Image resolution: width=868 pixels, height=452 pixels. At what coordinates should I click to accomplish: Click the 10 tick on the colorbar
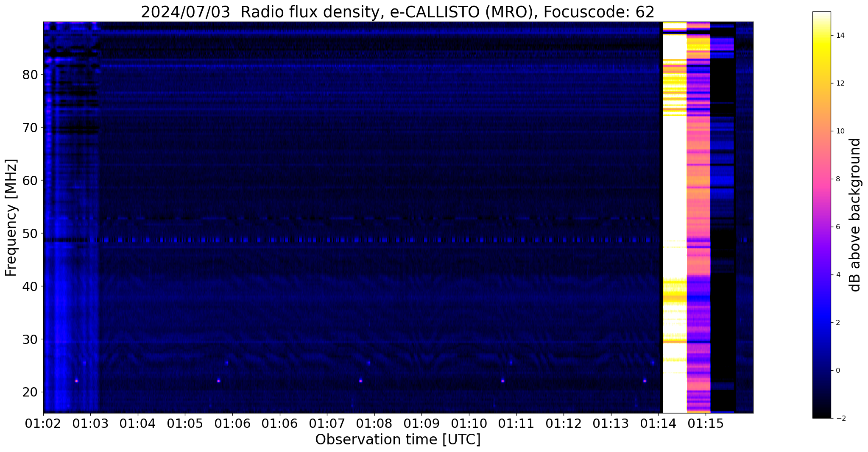(840, 131)
